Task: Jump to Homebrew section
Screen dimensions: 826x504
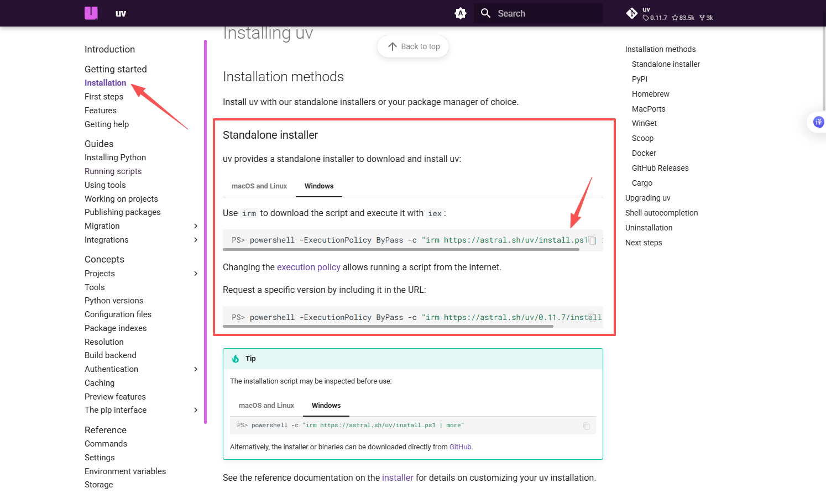Action: tap(650, 94)
